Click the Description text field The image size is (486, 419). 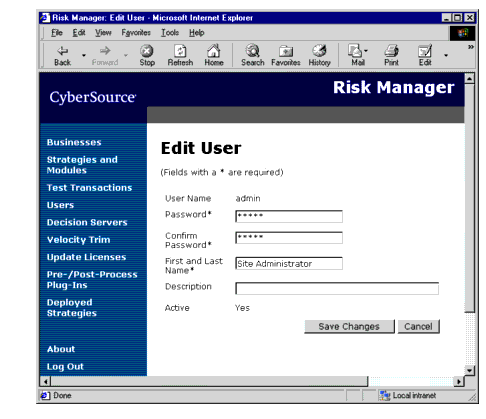coord(337,288)
